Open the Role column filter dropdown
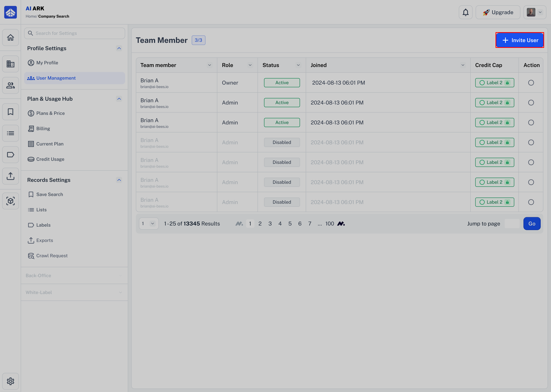 coord(250,65)
